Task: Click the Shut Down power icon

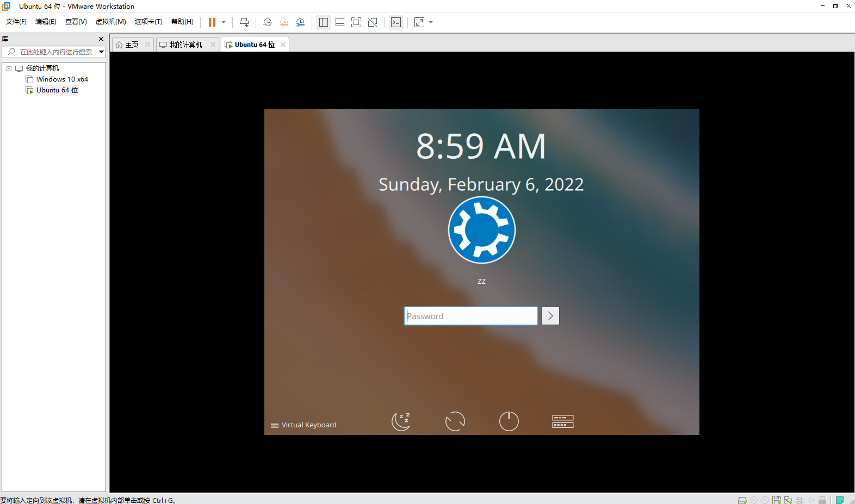Action: coord(509,421)
